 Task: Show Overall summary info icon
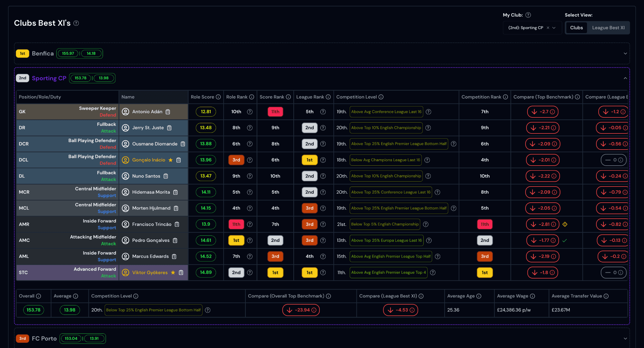38,296
